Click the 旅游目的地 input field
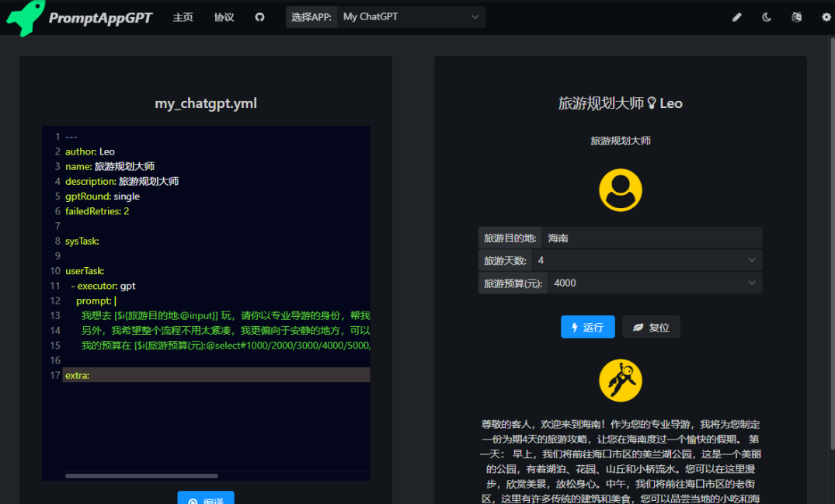Image resolution: width=835 pixels, height=504 pixels. click(652, 238)
